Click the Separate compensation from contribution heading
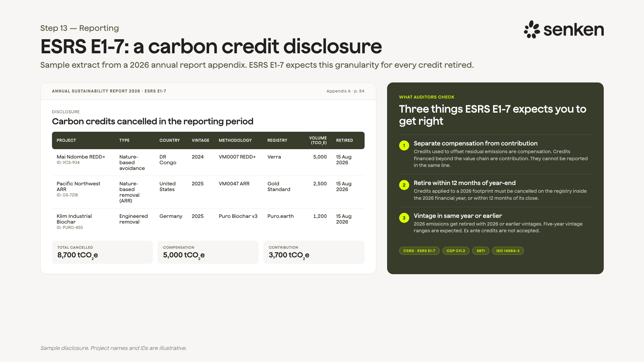Screen dimensions: 644x362 [476, 143]
